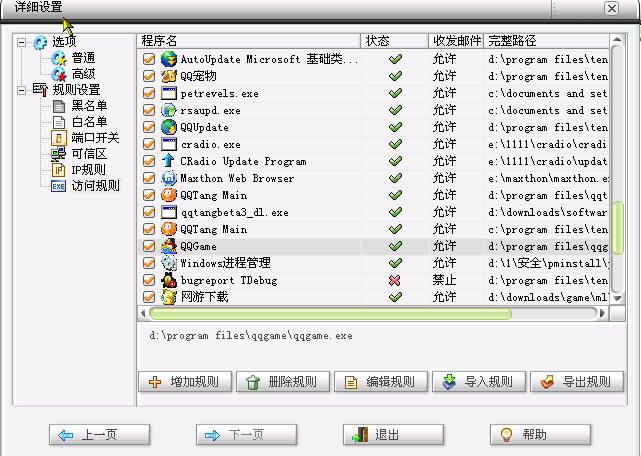
Task: Click the 增加规则 button
Action: coord(185,382)
